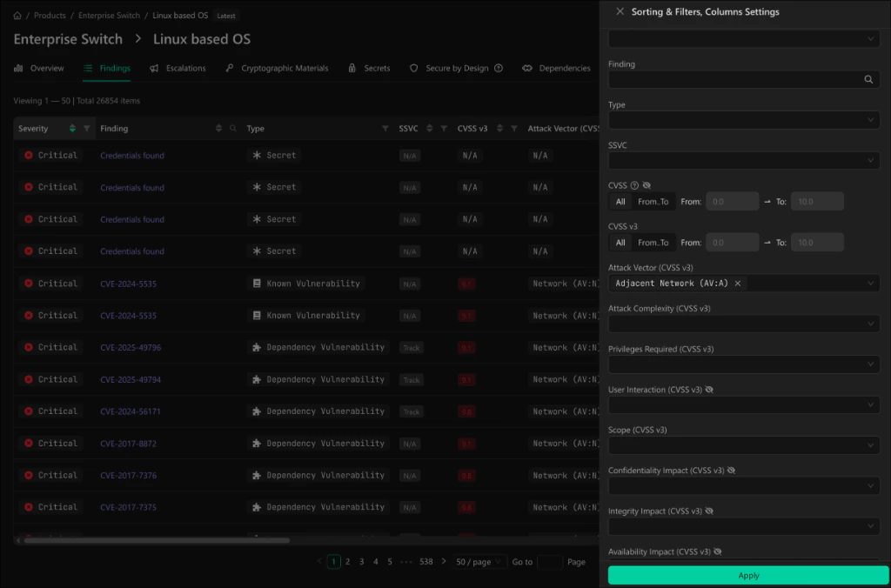Screen dimensions: 891x588
Task: Click the pagination ellipsis jump control
Action: [405, 561]
